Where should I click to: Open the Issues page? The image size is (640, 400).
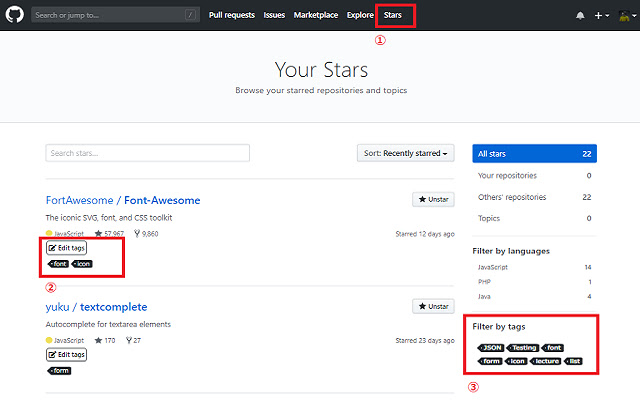[274, 15]
